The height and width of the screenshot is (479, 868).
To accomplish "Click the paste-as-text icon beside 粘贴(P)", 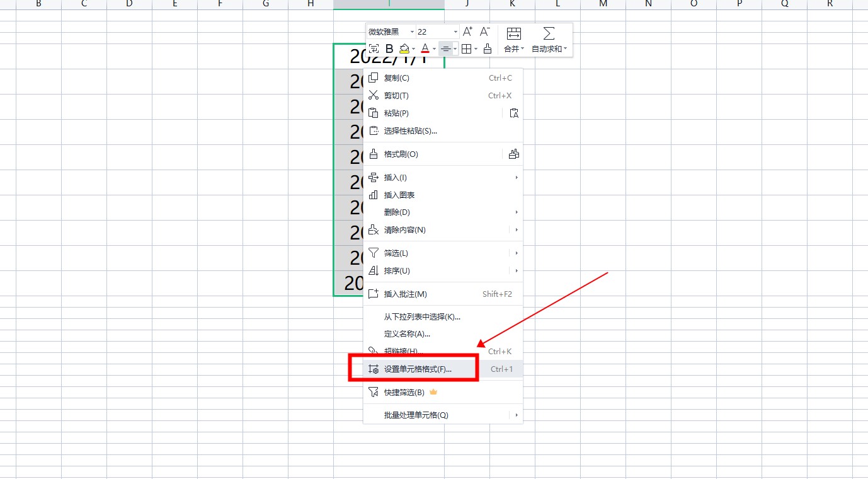I will pyautogui.click(x=514, y=113).
